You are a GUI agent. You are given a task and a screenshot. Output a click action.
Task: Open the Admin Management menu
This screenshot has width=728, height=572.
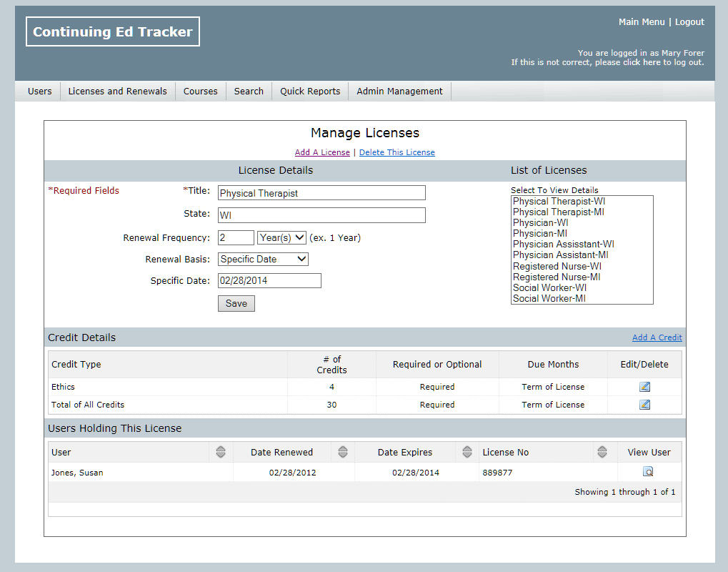pos(399,92)
